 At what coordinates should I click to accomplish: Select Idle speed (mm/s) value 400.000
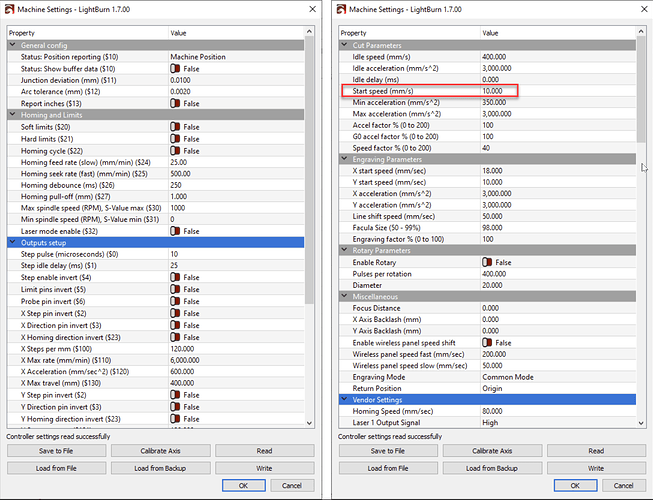[x=494, y=57]
